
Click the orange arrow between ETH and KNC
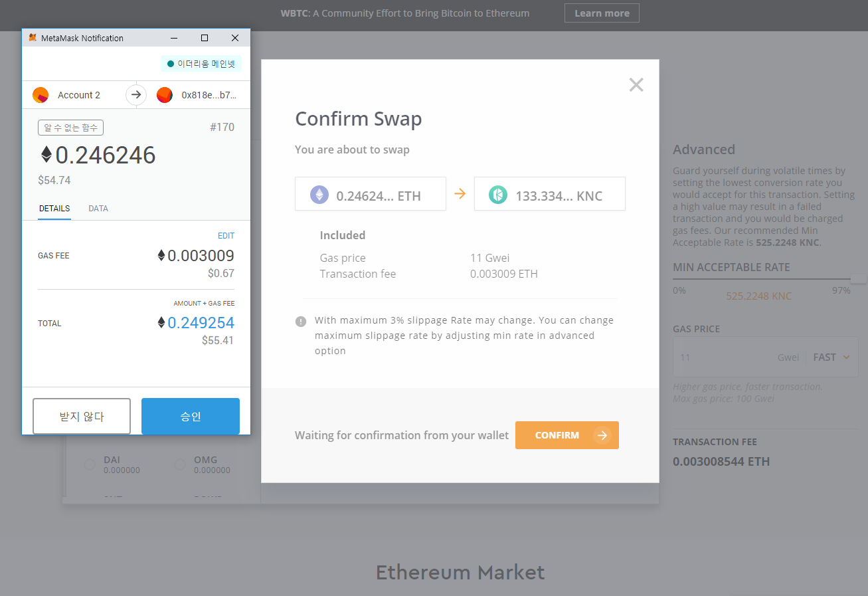(460, 194)
